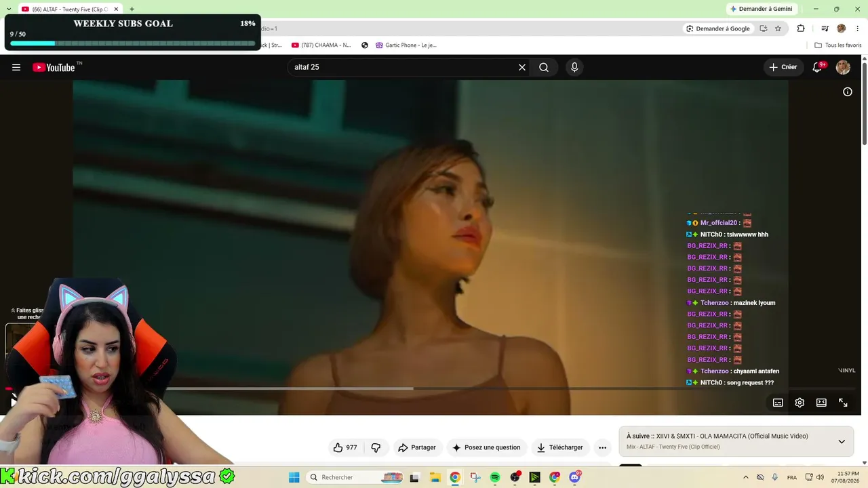
Task: Select the ALTAF - Twenty Five tab
Action: click(70, 9)
